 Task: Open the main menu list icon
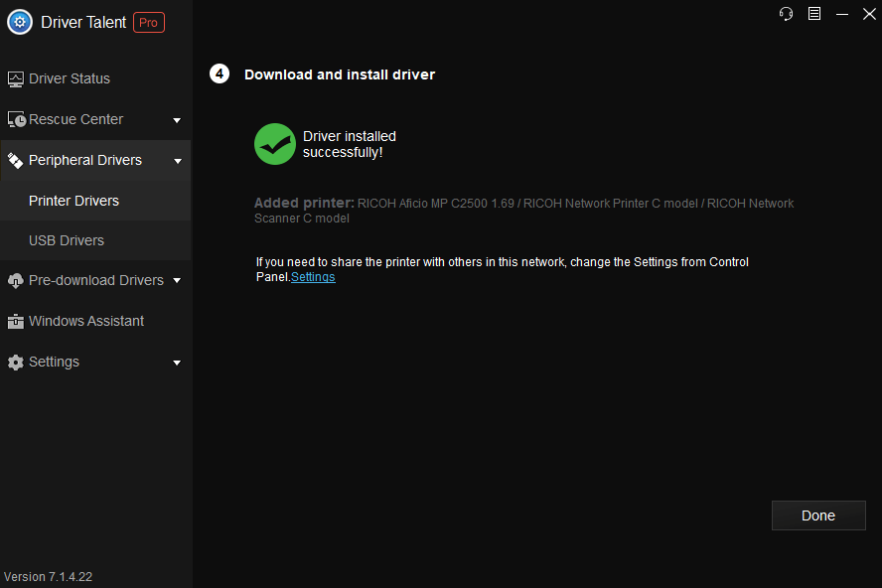(x=813, y=14)
